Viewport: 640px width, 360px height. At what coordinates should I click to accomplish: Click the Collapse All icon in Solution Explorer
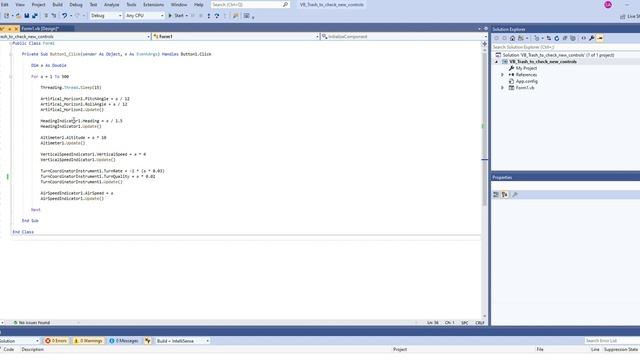pyautogui.click(x=565, y=38)
